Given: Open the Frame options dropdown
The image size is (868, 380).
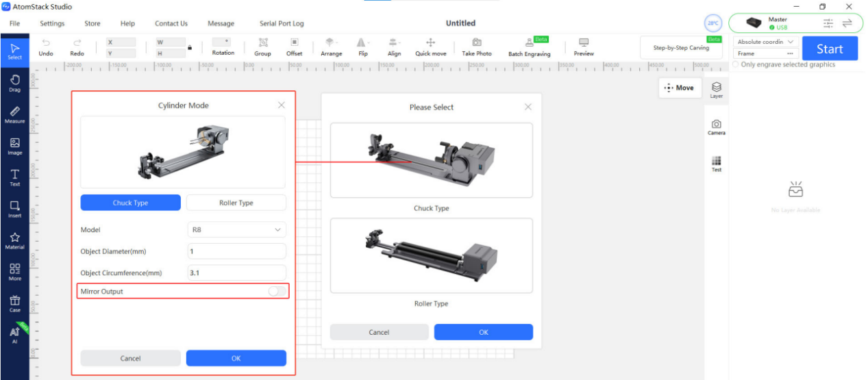Looking at the screenshot, I should coord(766,53).
